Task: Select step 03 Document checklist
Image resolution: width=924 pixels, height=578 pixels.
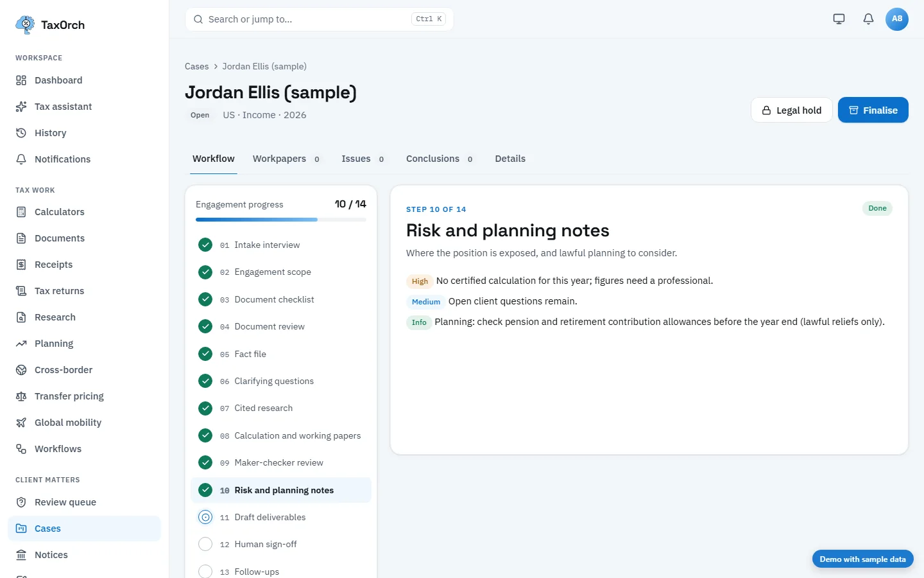Action: tap(281, 299)
